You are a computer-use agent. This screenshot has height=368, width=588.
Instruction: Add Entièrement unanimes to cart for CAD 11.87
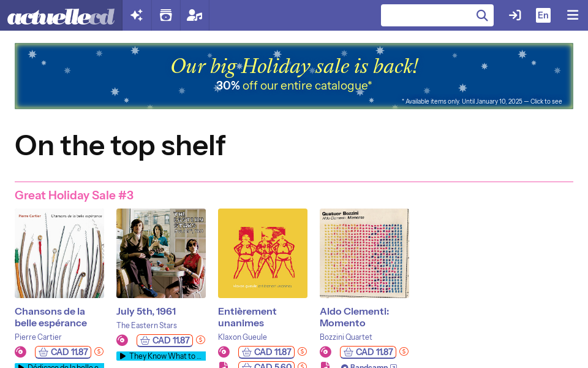(266, 352)
